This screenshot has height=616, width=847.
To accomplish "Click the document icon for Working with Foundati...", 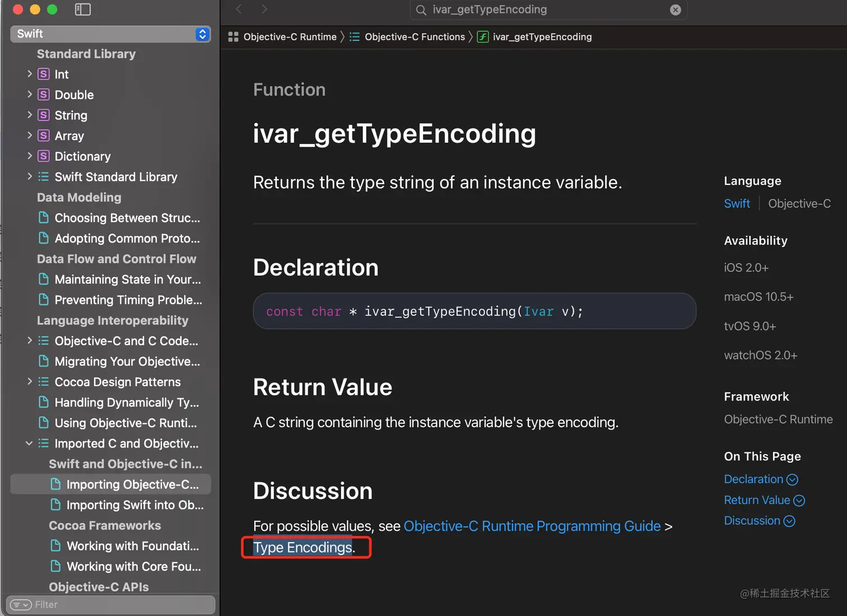I will pos(55,545).
